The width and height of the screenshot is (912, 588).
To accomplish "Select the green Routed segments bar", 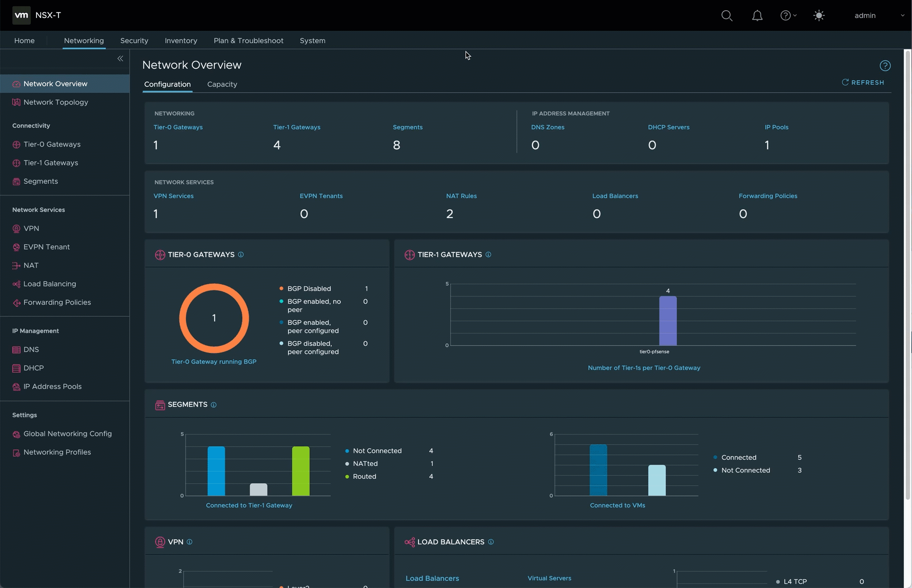I will (300, 471).
